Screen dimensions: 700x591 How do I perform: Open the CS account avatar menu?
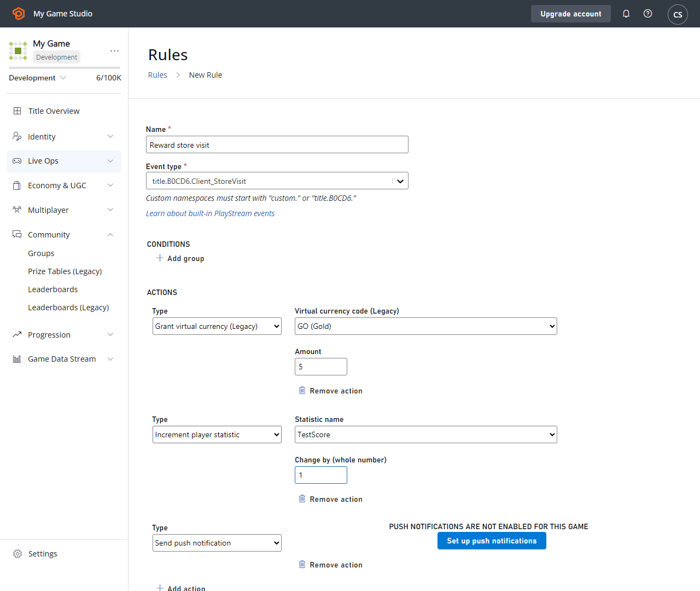[678, 14]
